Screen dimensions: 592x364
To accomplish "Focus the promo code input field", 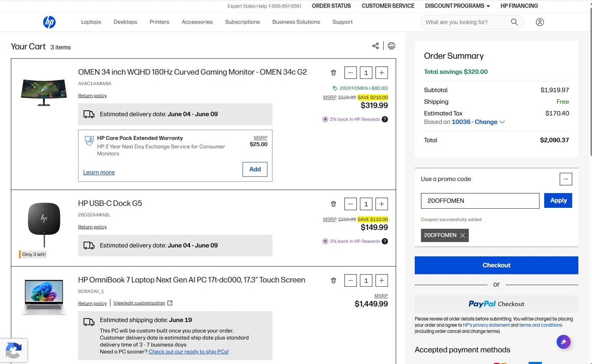I will 480,201.
